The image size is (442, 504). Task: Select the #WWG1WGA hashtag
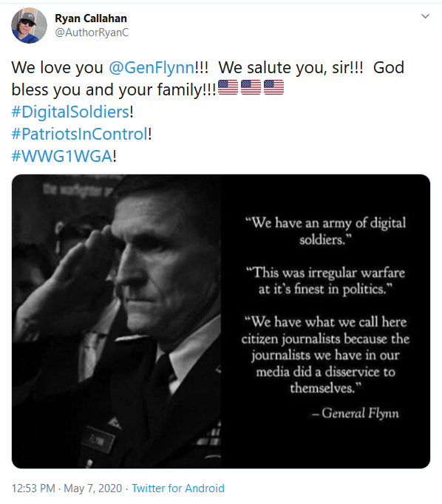pos(62,156)
